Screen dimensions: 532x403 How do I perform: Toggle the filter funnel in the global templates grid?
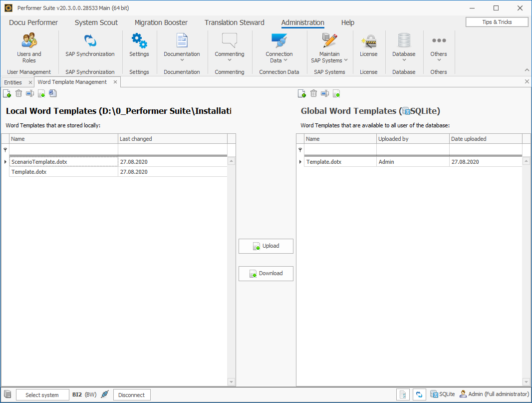click(x=300, y=150)
